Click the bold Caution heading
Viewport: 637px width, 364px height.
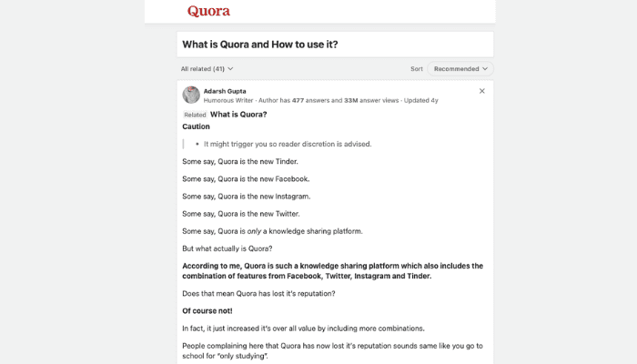(196, 126)
